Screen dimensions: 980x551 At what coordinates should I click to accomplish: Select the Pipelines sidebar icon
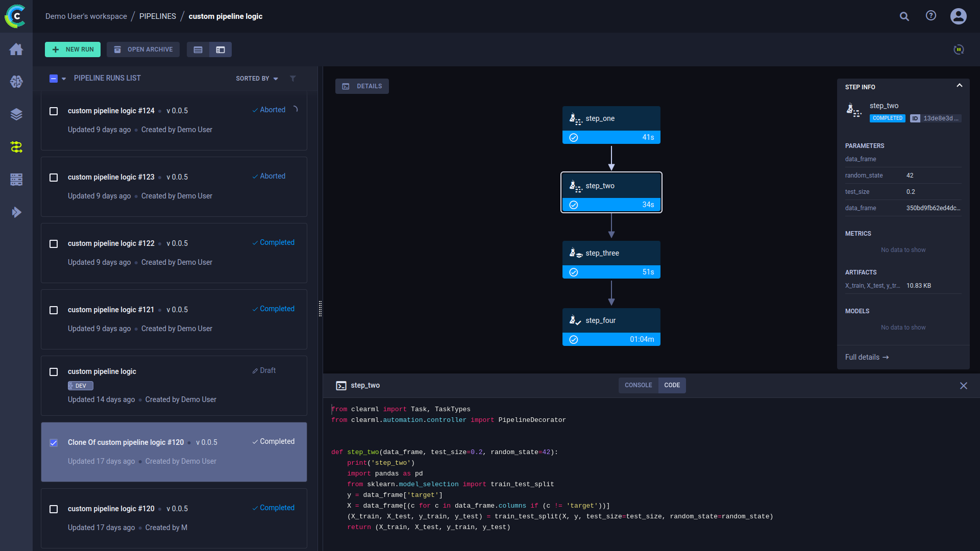click(16, 147)
